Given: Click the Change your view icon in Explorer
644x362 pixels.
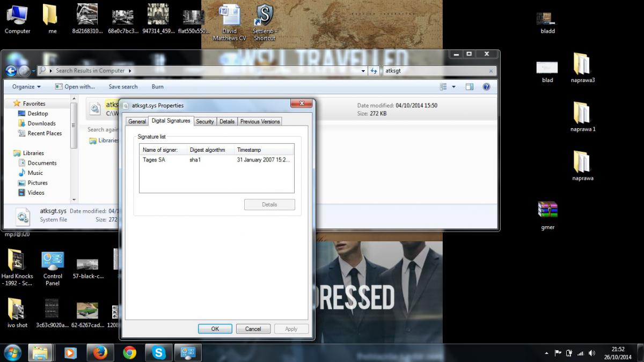Looking at the screenshot, I should [443, 87].
